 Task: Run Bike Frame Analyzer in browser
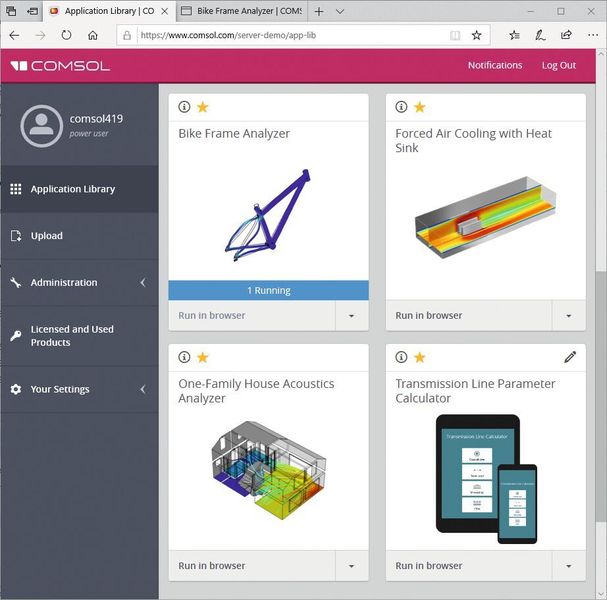[252, 315]
